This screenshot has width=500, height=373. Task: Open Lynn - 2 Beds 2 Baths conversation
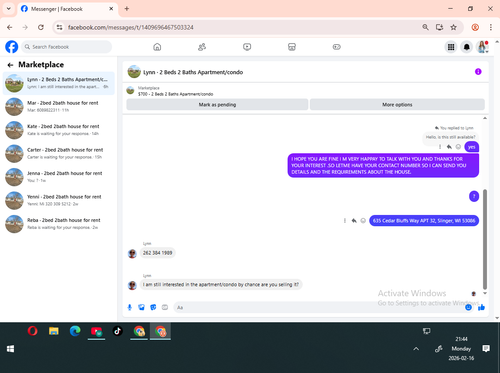[59, 83]
